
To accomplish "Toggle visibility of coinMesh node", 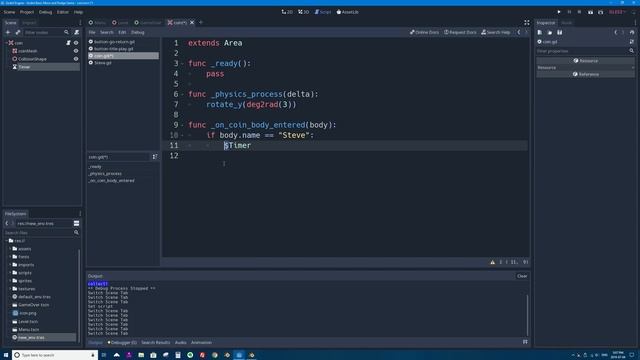I will pos(76,51).
